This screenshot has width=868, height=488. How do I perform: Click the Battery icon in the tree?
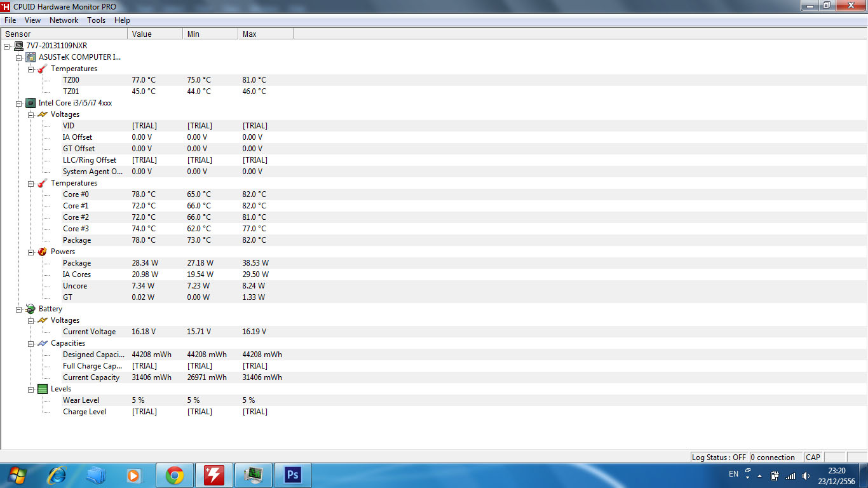(x=31, y=309)
